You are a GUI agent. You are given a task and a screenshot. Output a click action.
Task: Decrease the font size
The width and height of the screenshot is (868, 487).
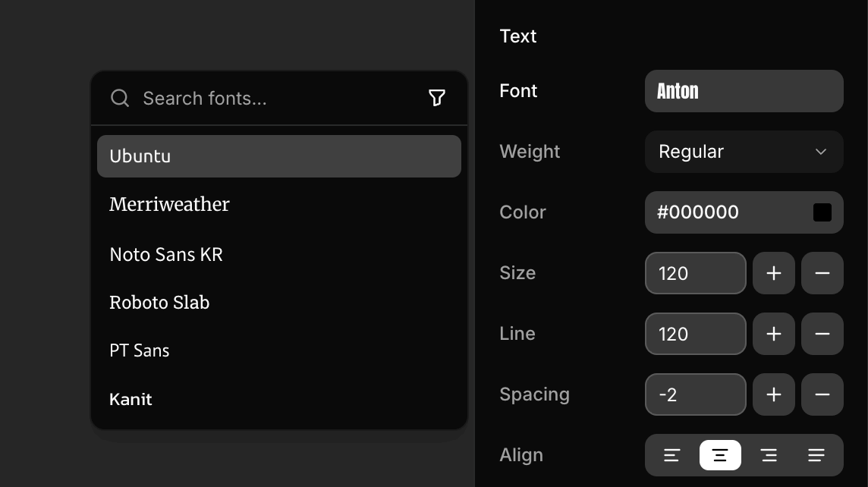coord(822,273)
